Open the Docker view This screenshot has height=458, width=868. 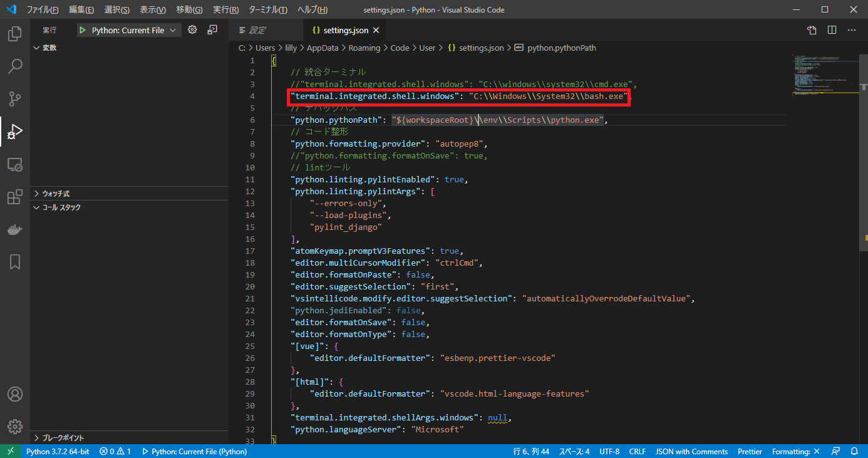pyautogui.click(x=15, y=229)
